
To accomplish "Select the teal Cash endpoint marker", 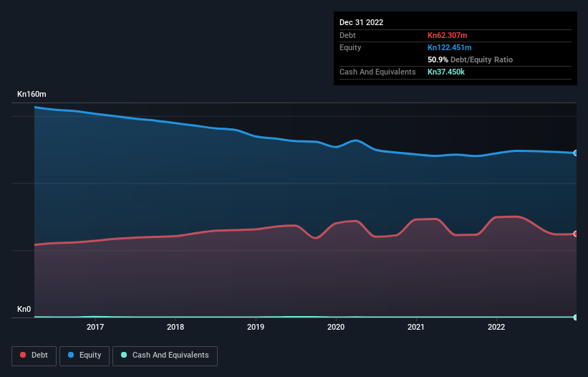I will click(x=576, y=318).
